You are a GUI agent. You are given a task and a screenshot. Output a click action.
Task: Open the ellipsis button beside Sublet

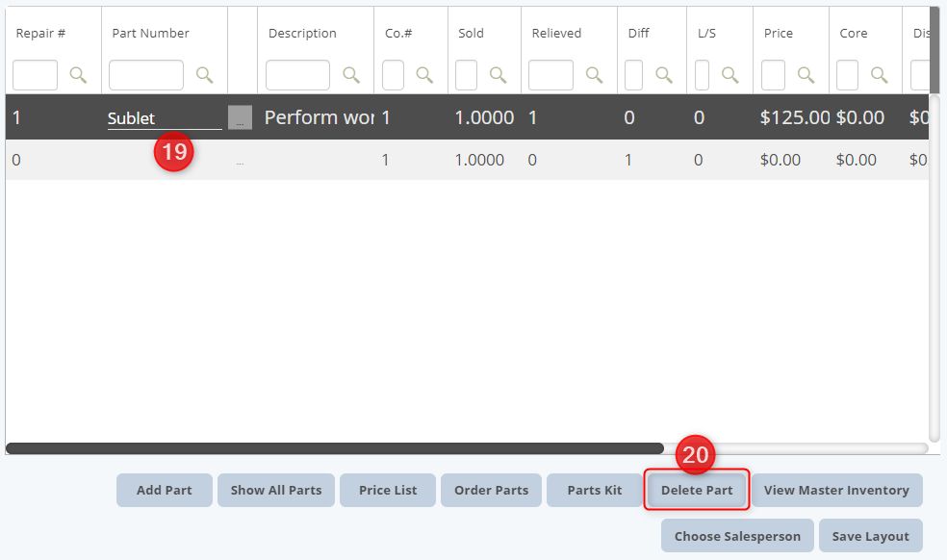[240, 117]
